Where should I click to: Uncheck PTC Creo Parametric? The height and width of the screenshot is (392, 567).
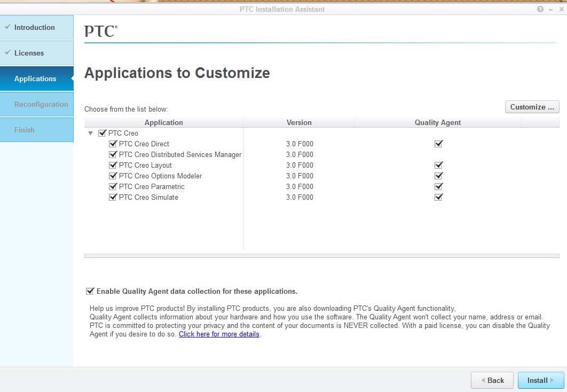click(113, 186)
